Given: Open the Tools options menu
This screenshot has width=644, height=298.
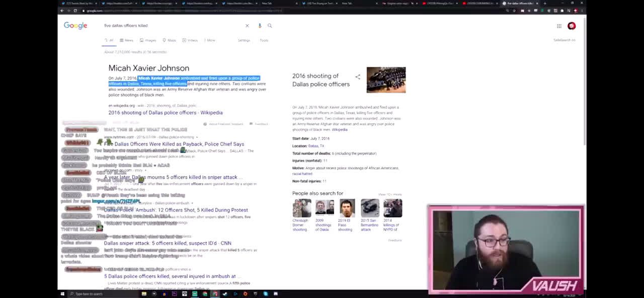Looking at the screenshot, I should pos(264,40).
